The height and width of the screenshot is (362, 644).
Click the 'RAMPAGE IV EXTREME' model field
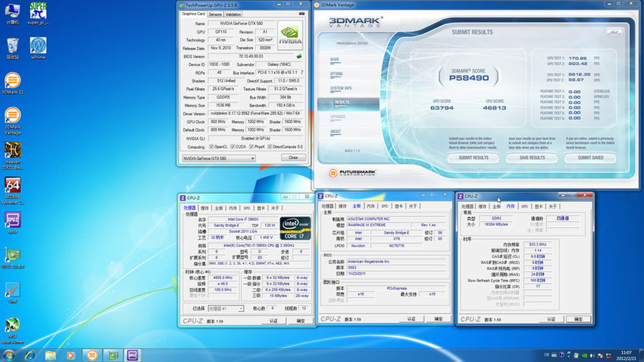379,225
